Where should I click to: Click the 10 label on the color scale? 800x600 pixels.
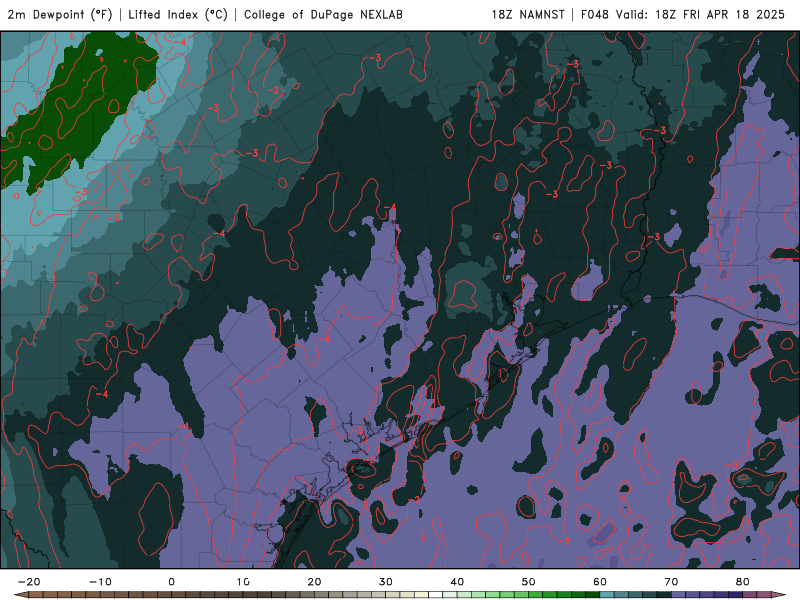pyautogui.click(x=243, y=582)
